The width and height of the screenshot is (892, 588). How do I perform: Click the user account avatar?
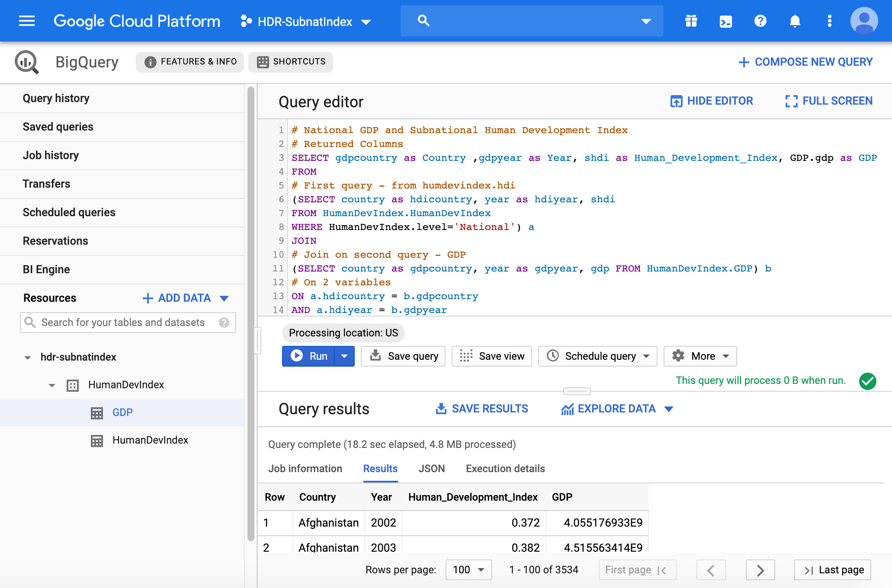(x=864, y=21)
